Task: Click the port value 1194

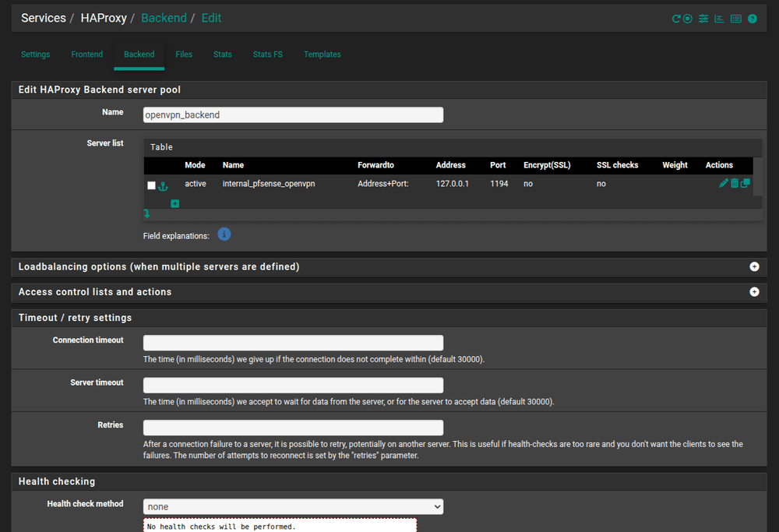Action: point(499,184)
